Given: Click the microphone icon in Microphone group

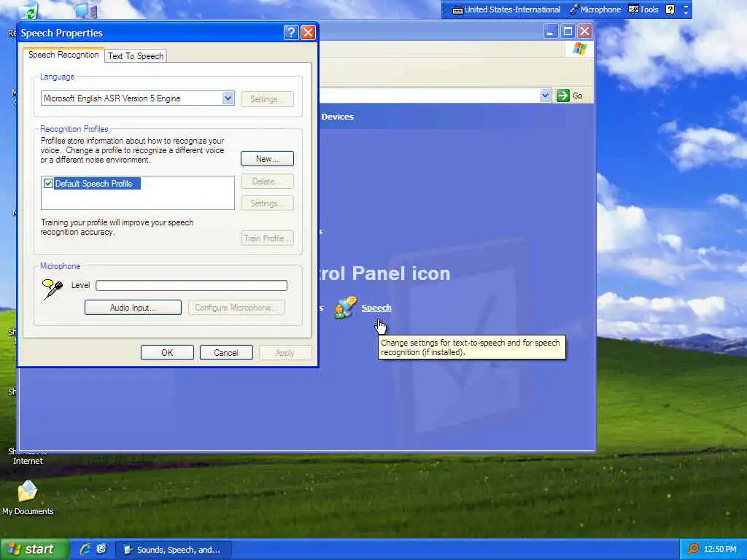Looking at the screenshot, I should 53,289.
